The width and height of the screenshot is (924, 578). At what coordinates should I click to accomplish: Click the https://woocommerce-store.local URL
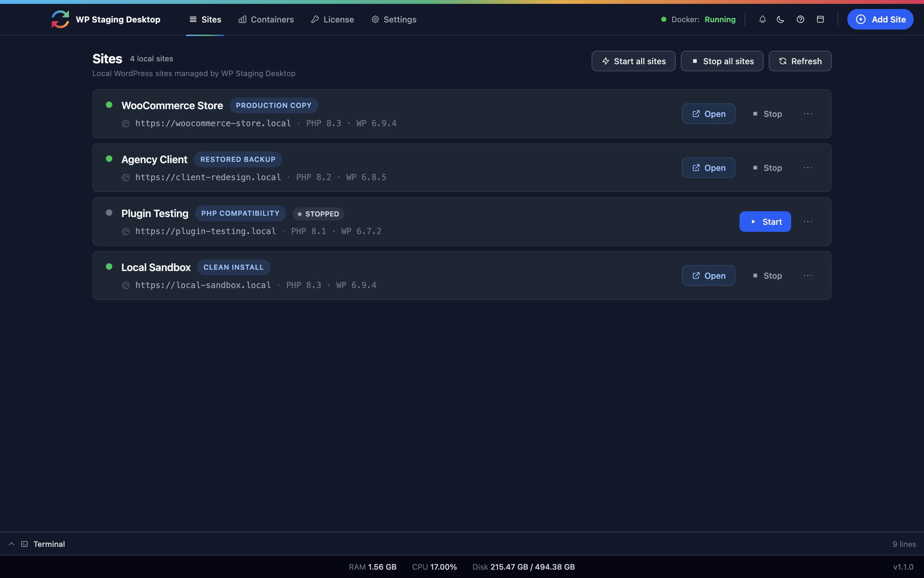point(213,124)
